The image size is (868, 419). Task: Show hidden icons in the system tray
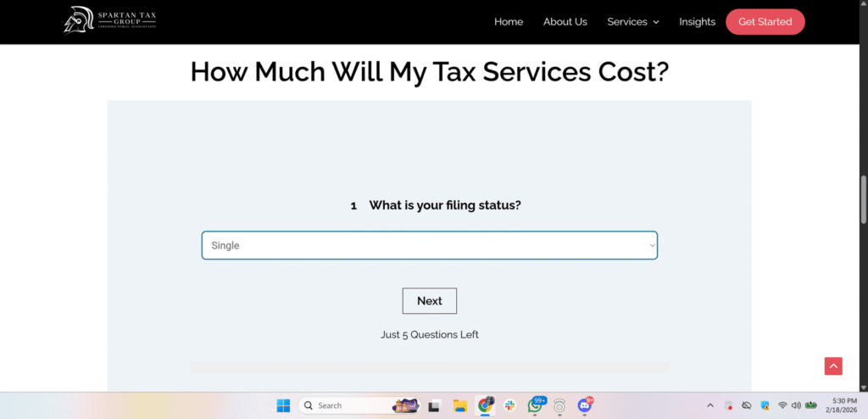point(710,405)
